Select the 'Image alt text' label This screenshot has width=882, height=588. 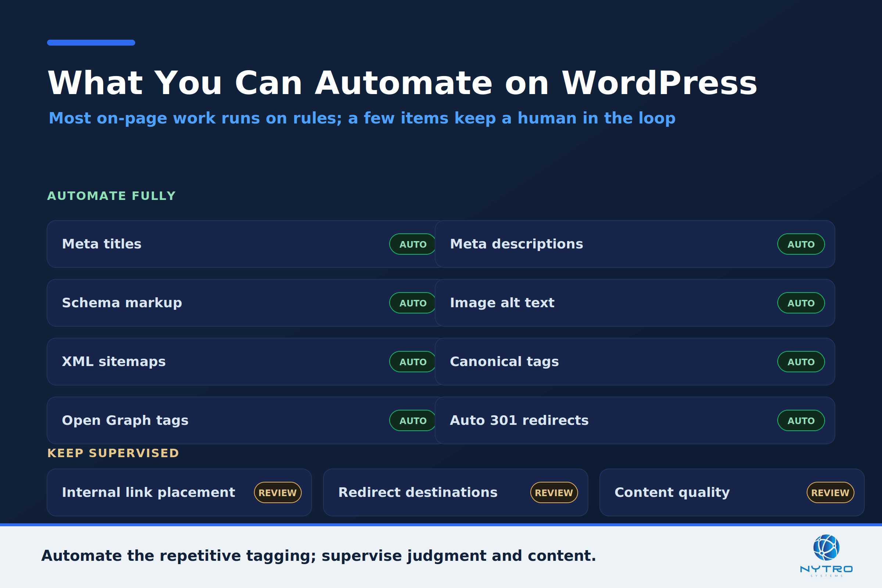coord(502,303)
